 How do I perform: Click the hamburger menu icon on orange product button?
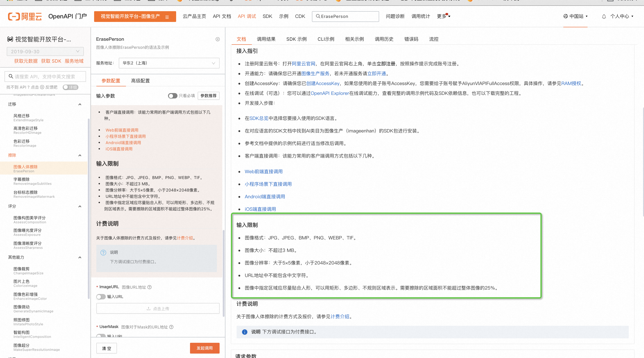(167, 17)
